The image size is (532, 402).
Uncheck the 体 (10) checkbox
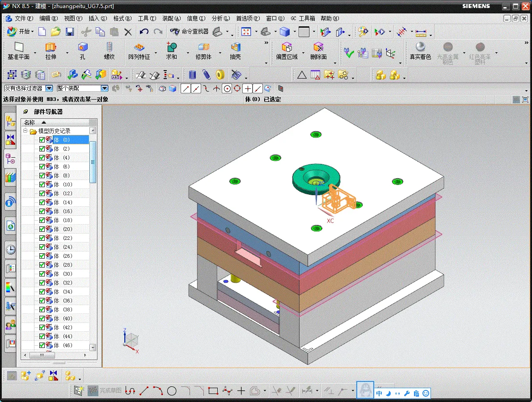point(42,184)
